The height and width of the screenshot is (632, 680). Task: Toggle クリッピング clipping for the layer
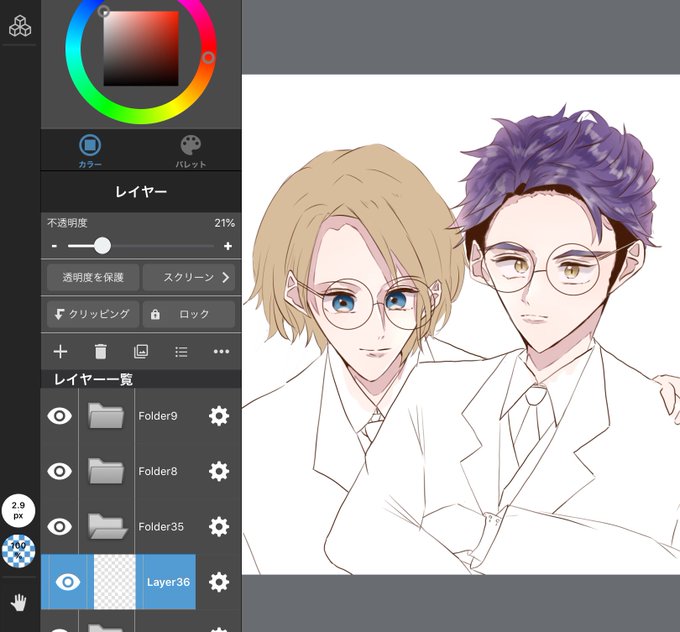pos(93,314)
